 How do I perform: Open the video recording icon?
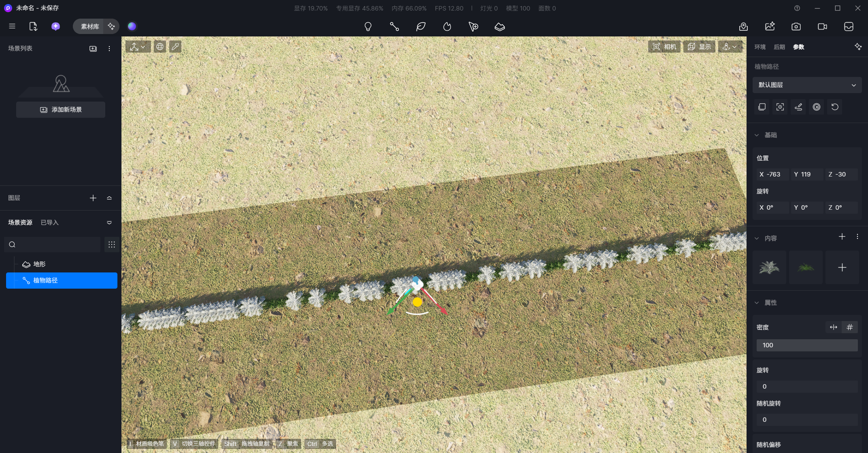click(x=822, y=27)
